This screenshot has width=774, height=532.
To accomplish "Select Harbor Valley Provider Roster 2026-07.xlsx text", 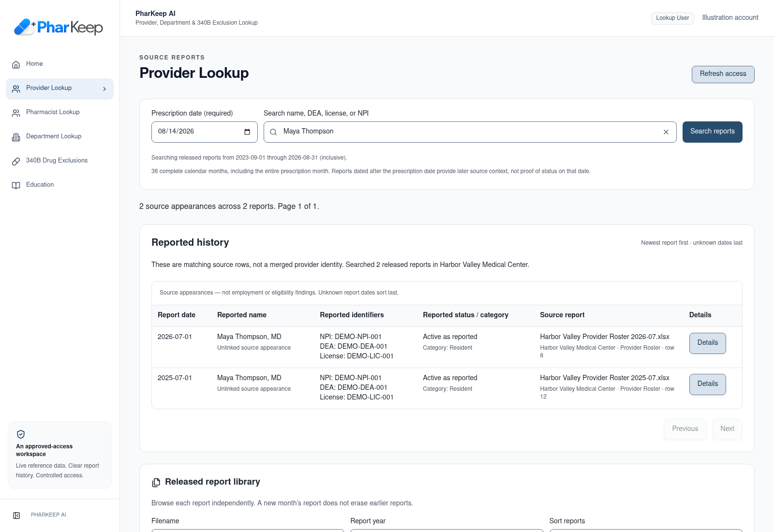I will pyautogui.click(x=605, y=337).
